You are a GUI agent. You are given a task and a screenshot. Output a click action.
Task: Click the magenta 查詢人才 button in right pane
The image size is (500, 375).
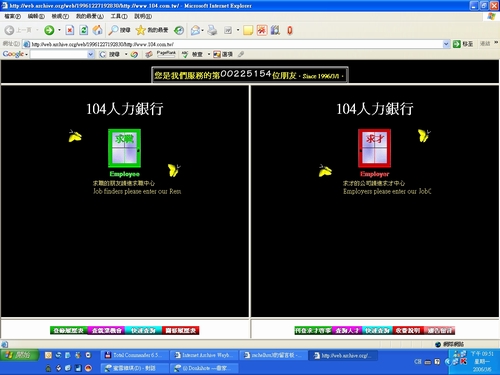(x=347, y=330)
